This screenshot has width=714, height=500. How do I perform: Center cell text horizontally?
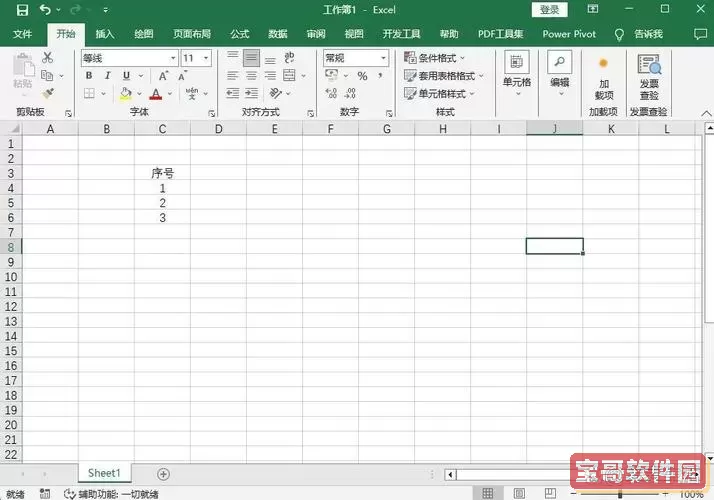(251, 76)
